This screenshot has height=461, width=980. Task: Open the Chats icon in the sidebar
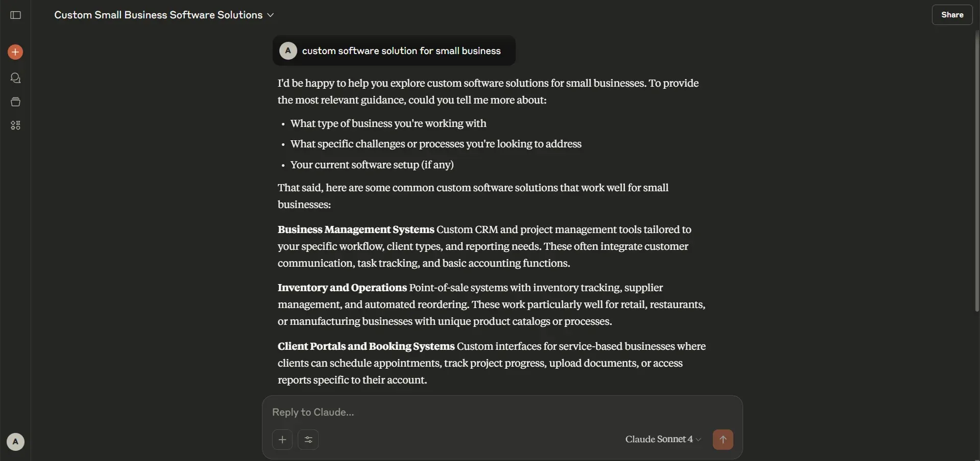[15, 78]
